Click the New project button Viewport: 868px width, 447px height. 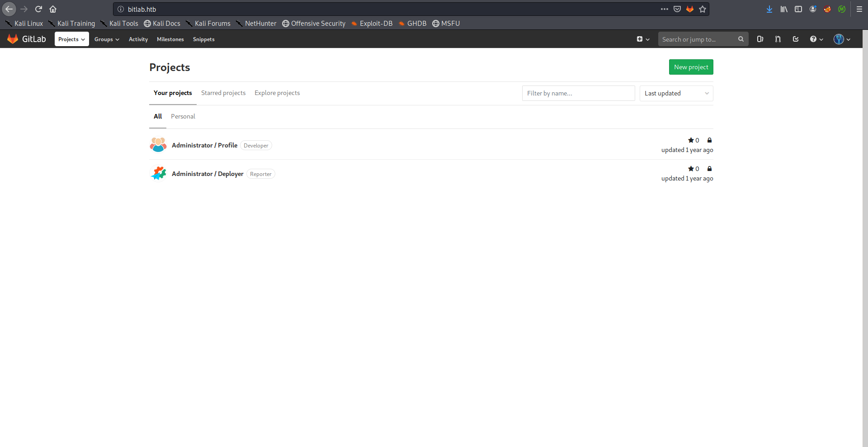click(691, 67)
